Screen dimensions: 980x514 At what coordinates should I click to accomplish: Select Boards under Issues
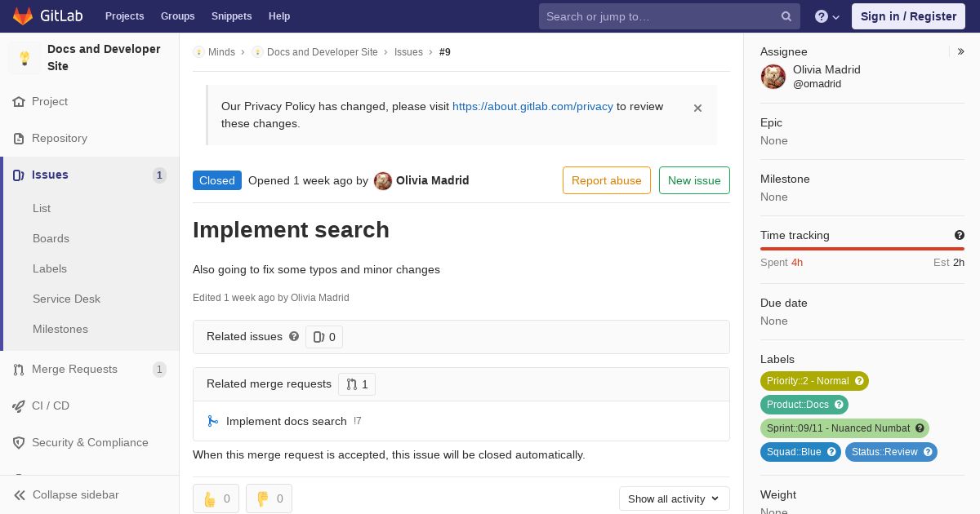[51, 238]
